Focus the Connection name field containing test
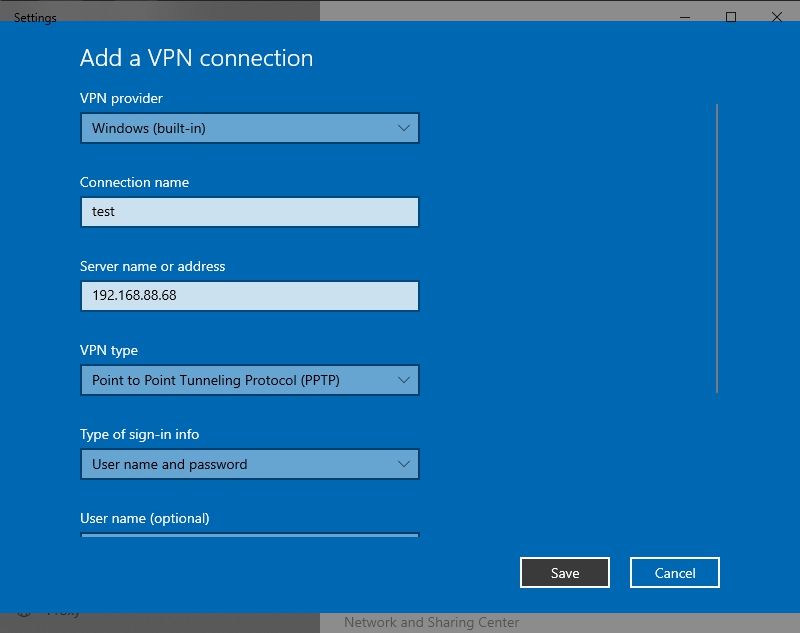 click(249, 212)
